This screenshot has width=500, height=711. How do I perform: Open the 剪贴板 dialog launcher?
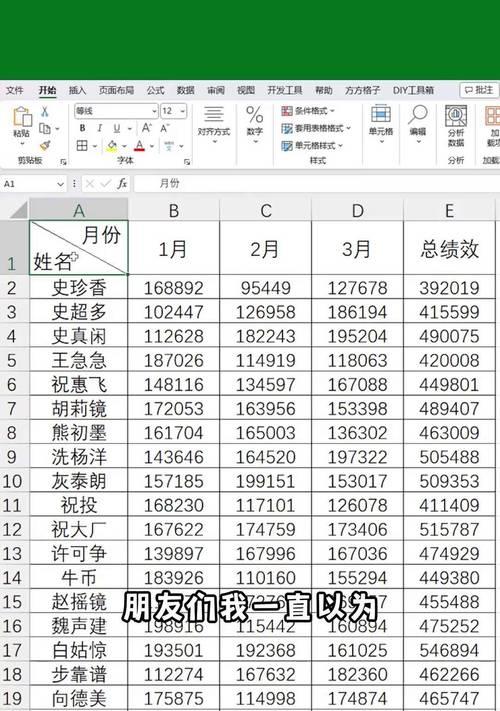(x=63, y=161)
